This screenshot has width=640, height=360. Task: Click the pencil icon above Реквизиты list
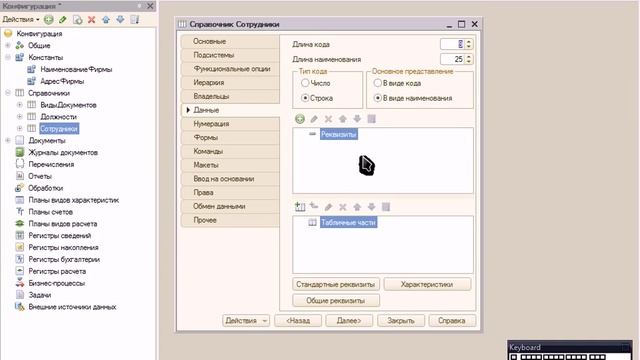coord(314,119)
